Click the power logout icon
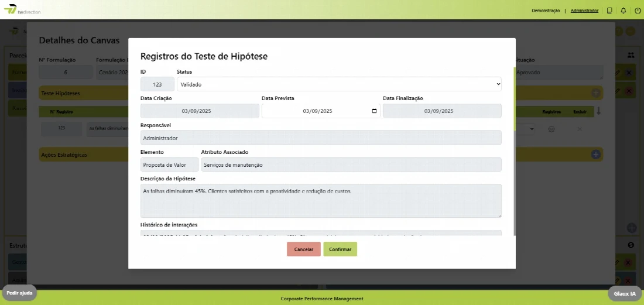Image resolution: width=644 pixels, height=305 pixels. point(637,11)
